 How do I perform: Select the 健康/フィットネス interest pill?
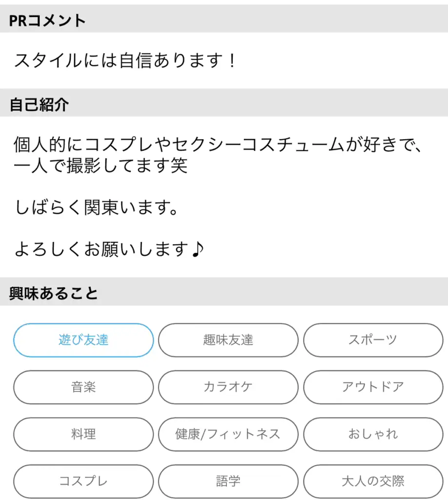pos(228,434)
